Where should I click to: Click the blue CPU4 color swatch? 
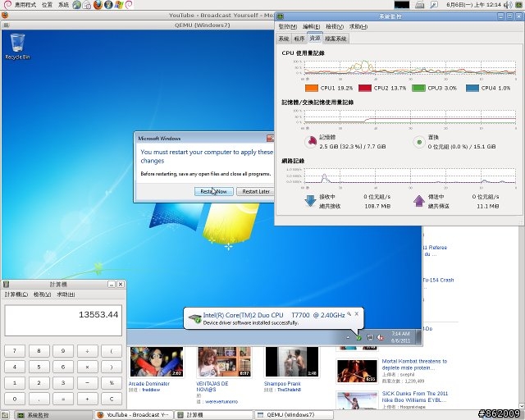tap(472, 88)
